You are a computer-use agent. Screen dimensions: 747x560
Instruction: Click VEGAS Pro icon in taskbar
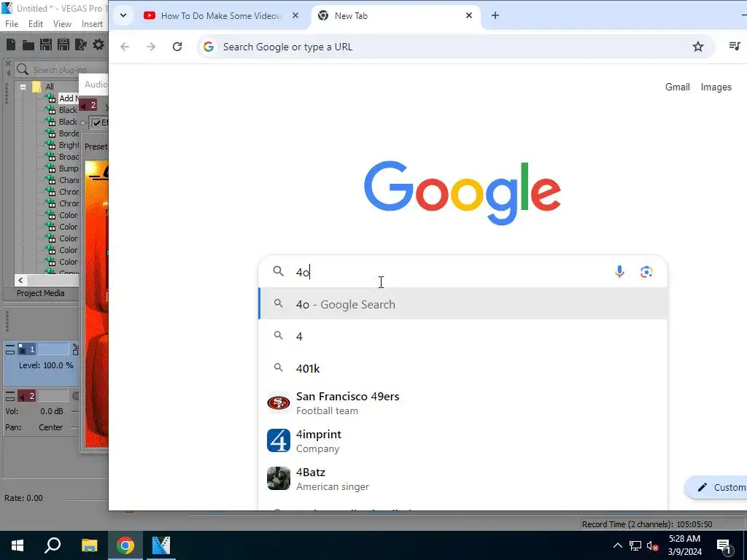click(x=161, y=545)
